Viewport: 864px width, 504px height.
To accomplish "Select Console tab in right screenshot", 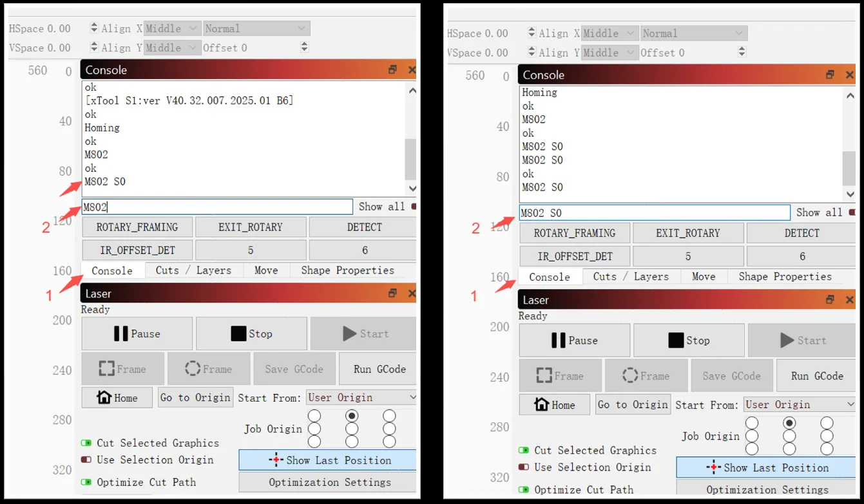I will pos(550,277).
